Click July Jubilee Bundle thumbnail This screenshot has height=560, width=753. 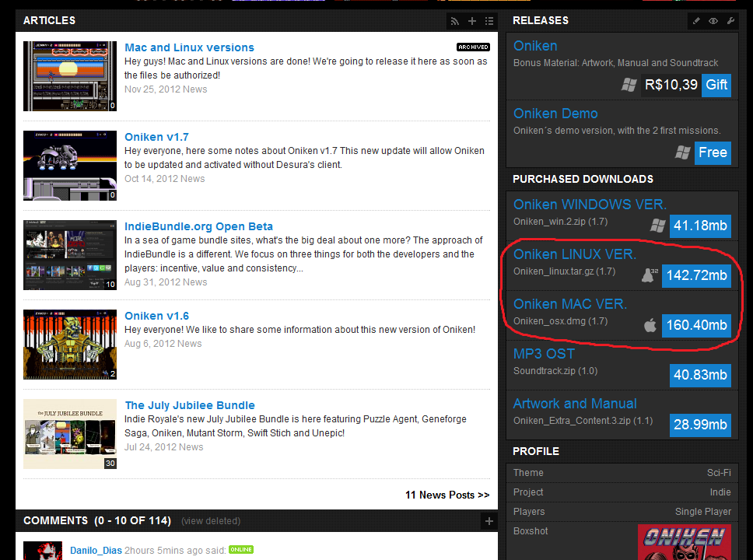70,434
